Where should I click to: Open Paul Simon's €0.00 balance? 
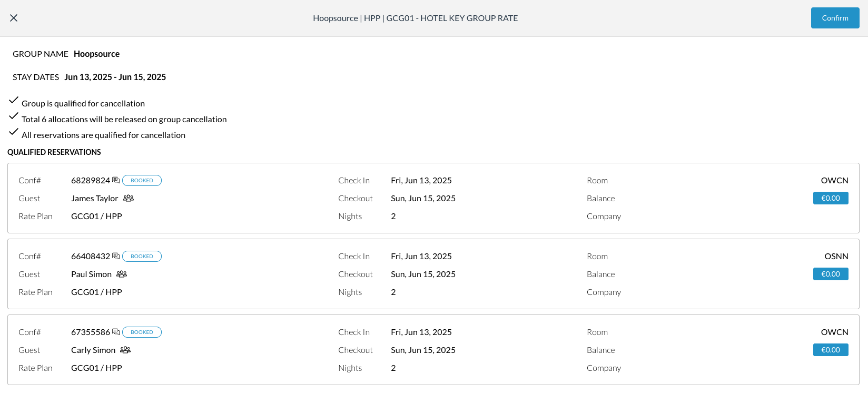tap(830, 274)
